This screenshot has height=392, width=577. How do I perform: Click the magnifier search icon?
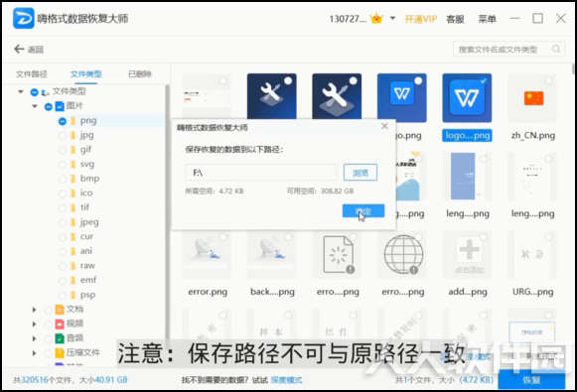tap(556, 49)
